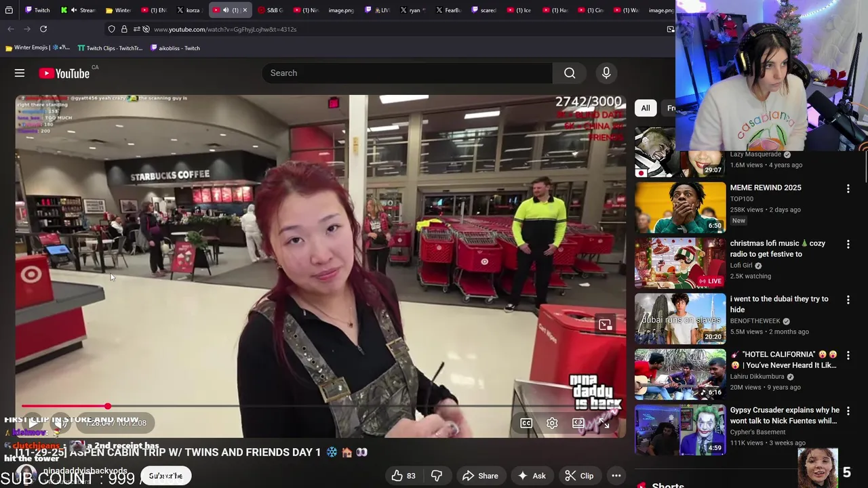The width and height of the screenshot is (868, 488).
Task: Open the Winter Emojis bookmark folder
Action: (37, 48)
